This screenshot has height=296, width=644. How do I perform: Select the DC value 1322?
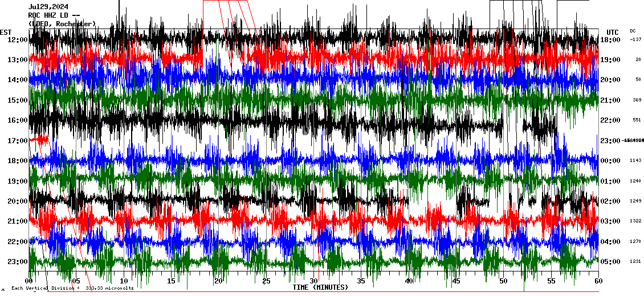(636, 221)
